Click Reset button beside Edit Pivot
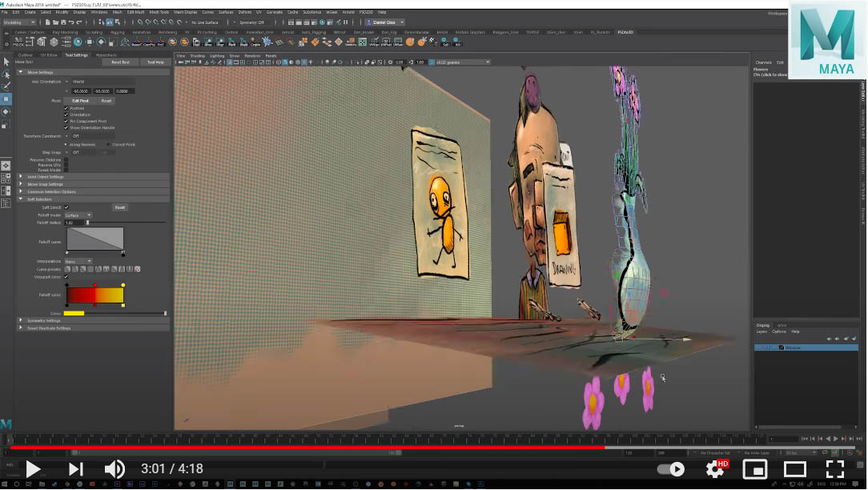 [x=106, y=101]
